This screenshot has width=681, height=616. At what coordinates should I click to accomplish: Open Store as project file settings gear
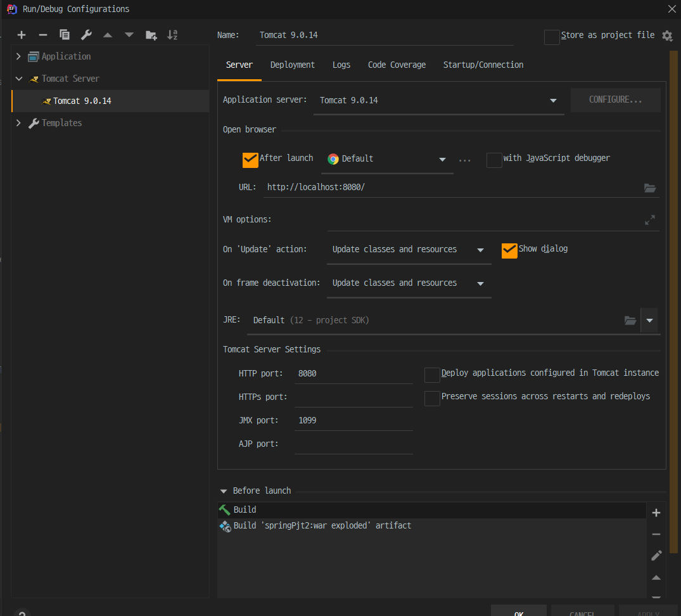(x=667, y=35)
